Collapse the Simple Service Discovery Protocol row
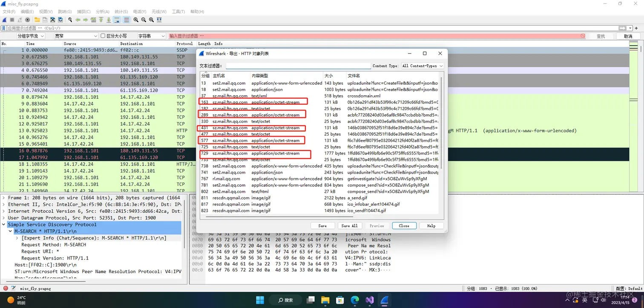The image size is (644, 308). pos(4,225)
